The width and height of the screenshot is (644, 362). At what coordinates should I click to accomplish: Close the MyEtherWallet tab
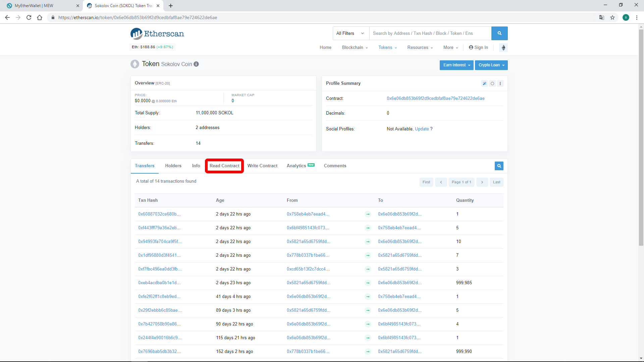tap(78, 6)
